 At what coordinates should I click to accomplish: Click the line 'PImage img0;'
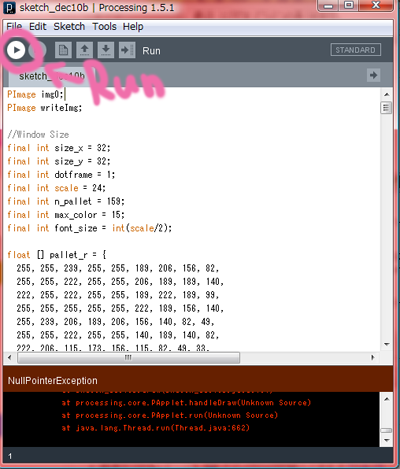pyautogui.click(x=35, y=95)
